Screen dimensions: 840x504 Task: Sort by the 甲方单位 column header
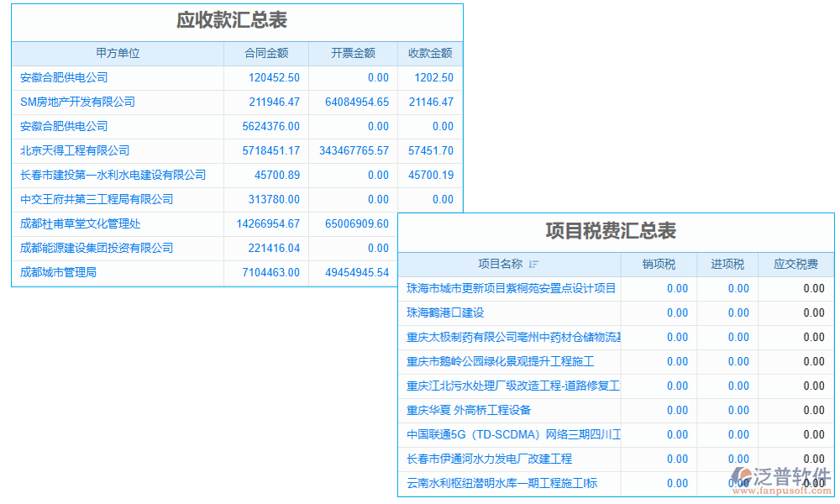point(118,53)
